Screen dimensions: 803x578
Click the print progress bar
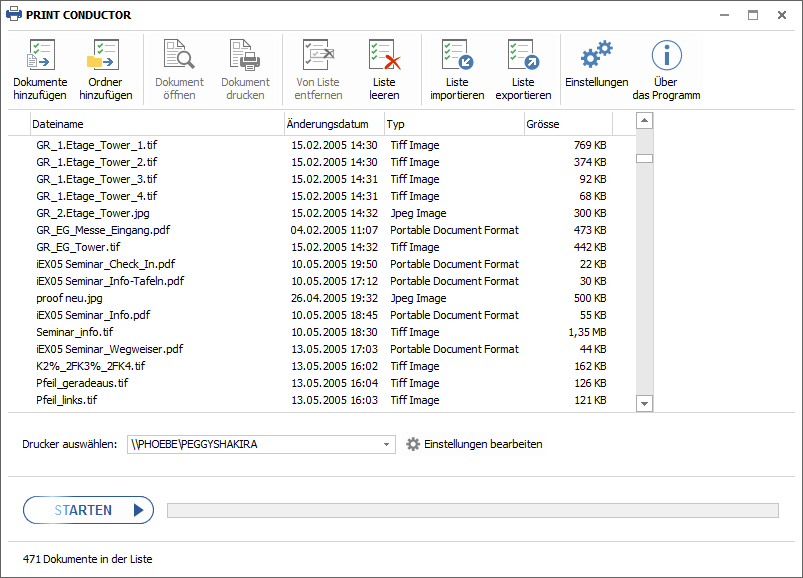point(473,510)
